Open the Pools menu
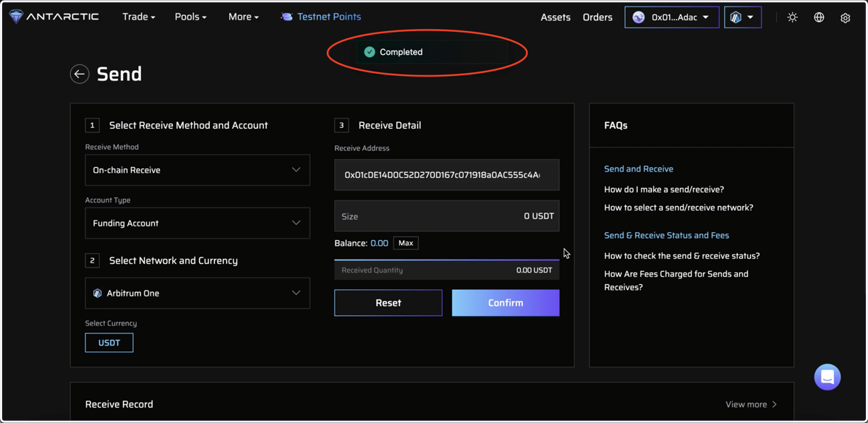This screenshot has width=868, height=423. (x=191, y=17)
